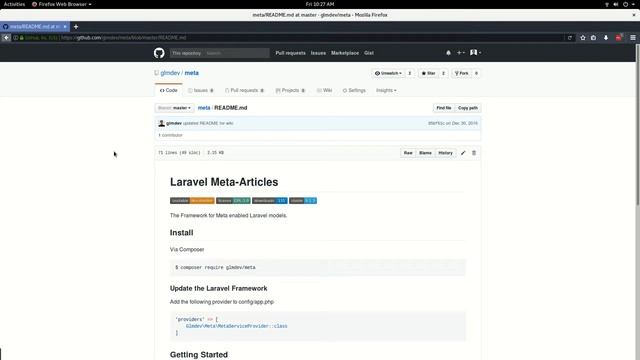Open glmdev commit author avatar
640x360 pixels.
pos(162,123)
